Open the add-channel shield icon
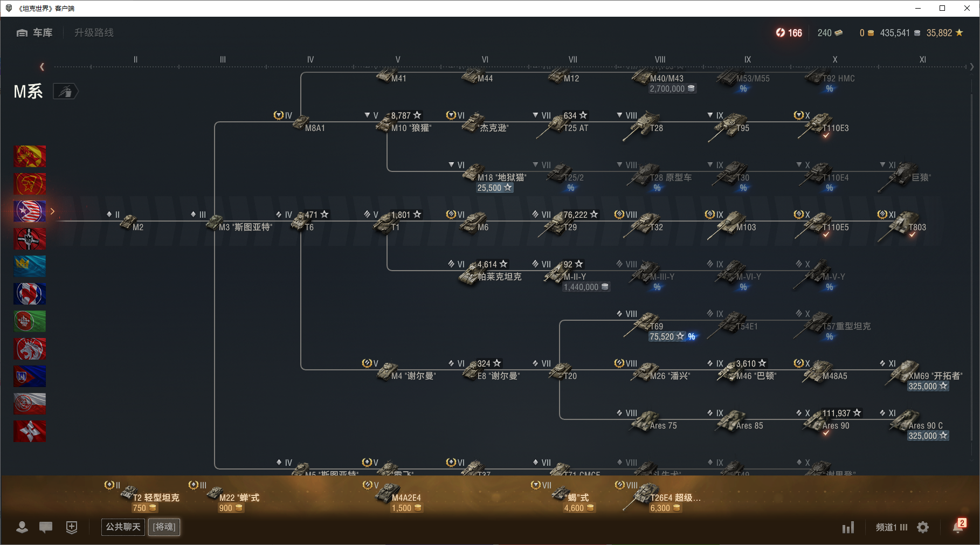Image resolution: width=980 pixels, height=545 pixels. pos(72,527)
